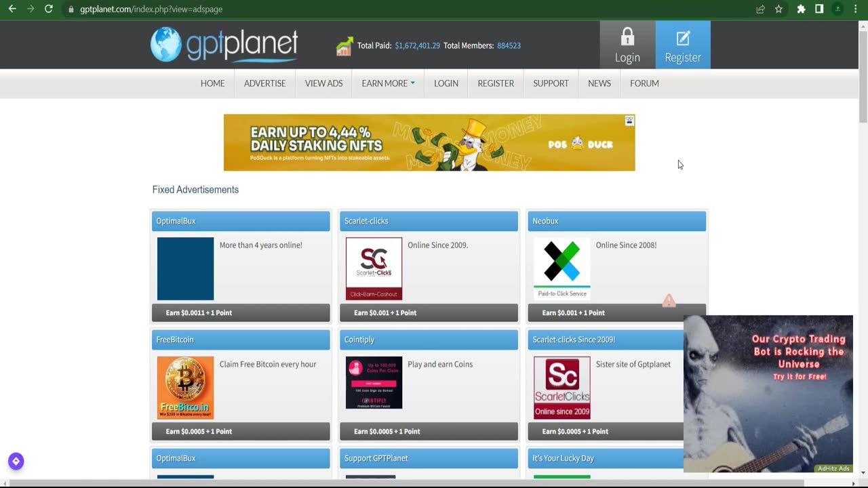This screenshot has height=488, width=868.
Task: Click Cointiply Earn $0.0005 + 1 Point bar
Action: (429, 431)
